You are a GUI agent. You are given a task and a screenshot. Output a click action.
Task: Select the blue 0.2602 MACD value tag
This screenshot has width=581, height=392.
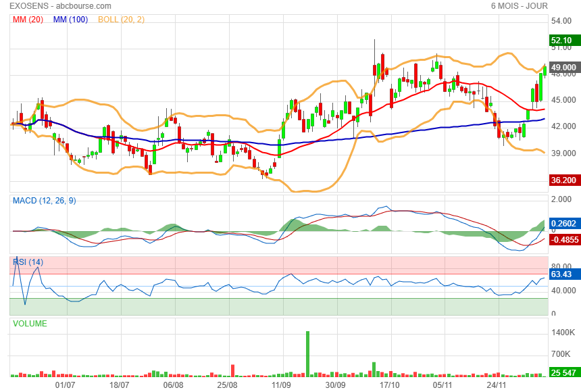coord(563,223)
